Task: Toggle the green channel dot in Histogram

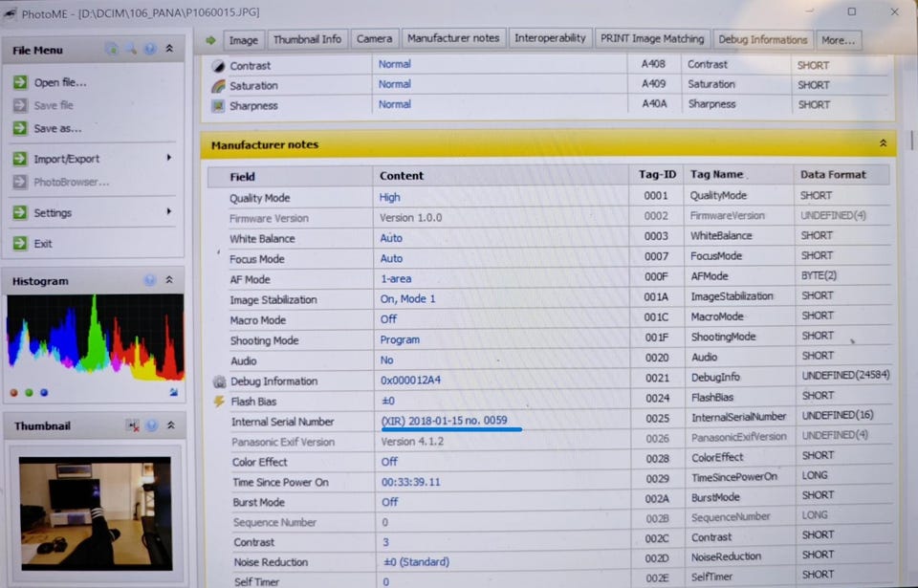Action: (x=30, y=393)
